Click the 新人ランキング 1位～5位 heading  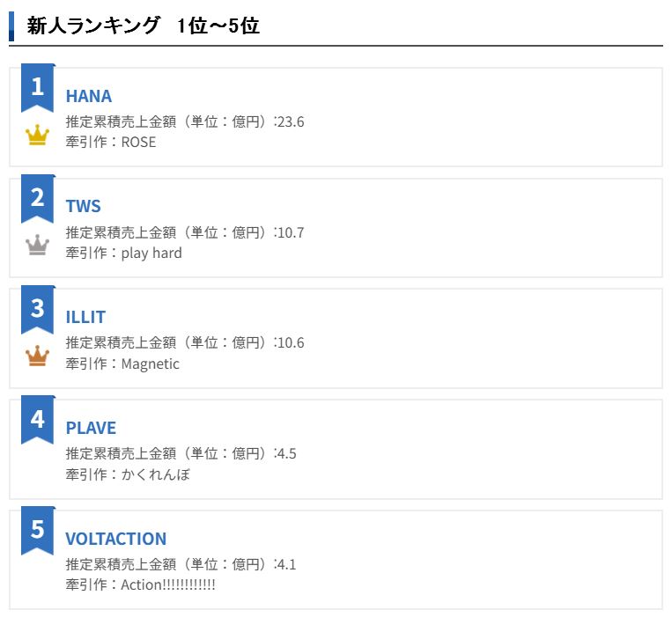coord(144,26)
